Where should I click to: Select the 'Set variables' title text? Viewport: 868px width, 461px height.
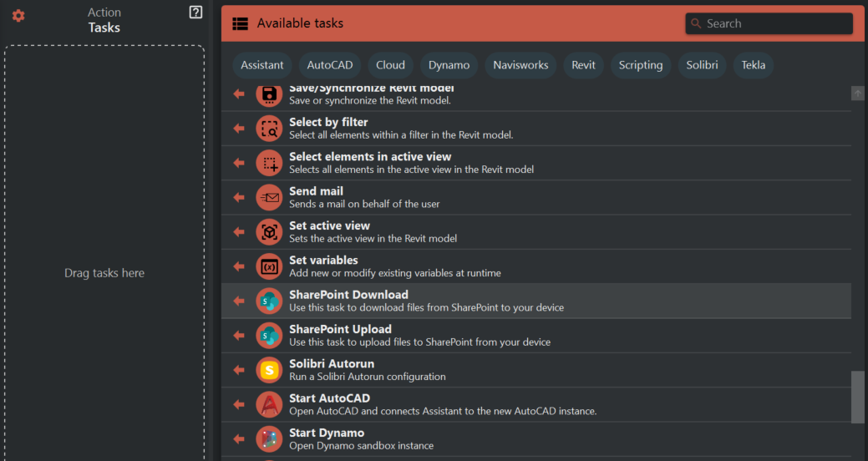pos(323,260)
